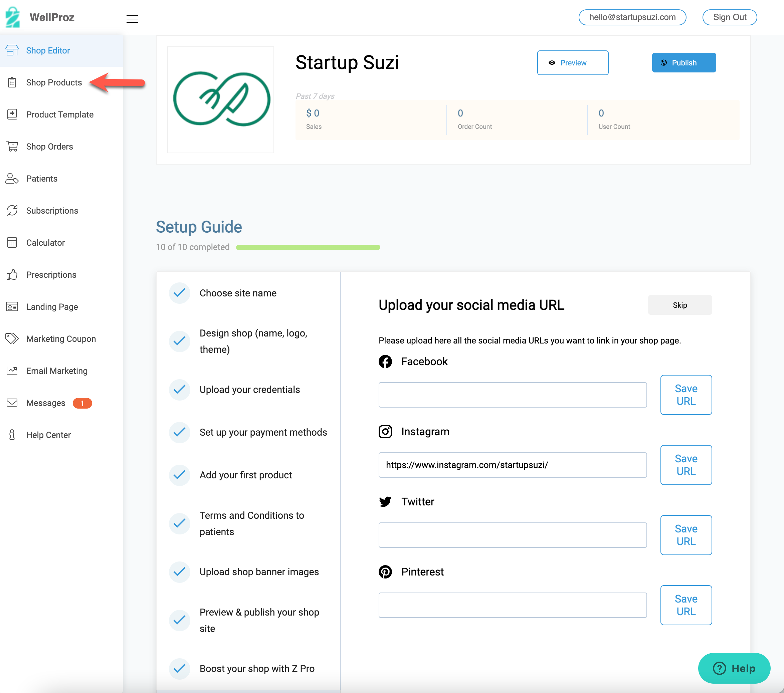
Task: Select Boost your shop with Z Pro step
Action: [x=248, y=668]
